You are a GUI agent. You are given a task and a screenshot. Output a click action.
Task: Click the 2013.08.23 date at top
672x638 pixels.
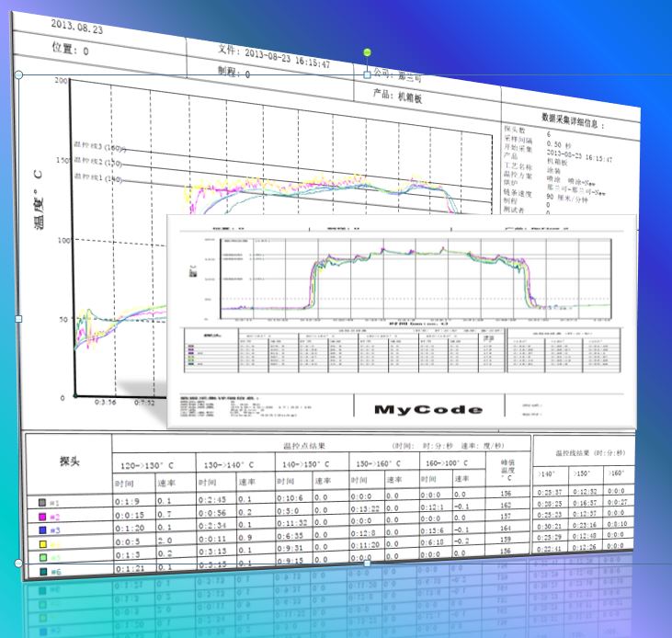[76, 28]
